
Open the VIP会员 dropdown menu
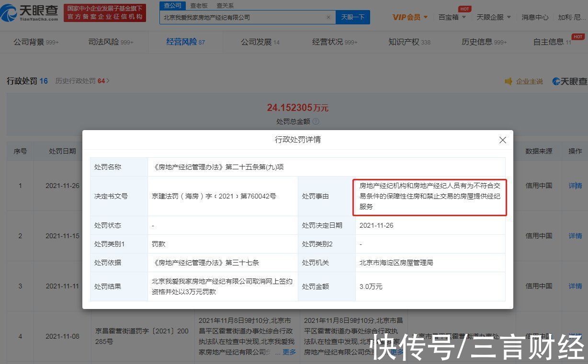point(409,17)
